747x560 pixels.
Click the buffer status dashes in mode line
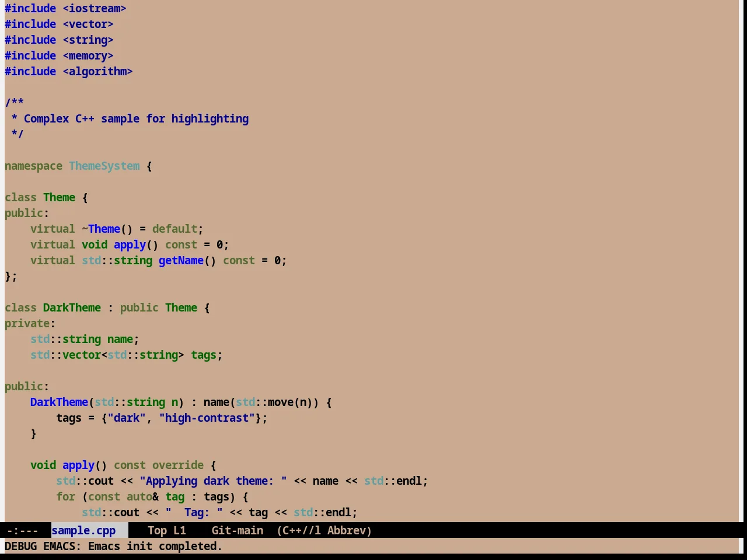(x=22, y=530)
